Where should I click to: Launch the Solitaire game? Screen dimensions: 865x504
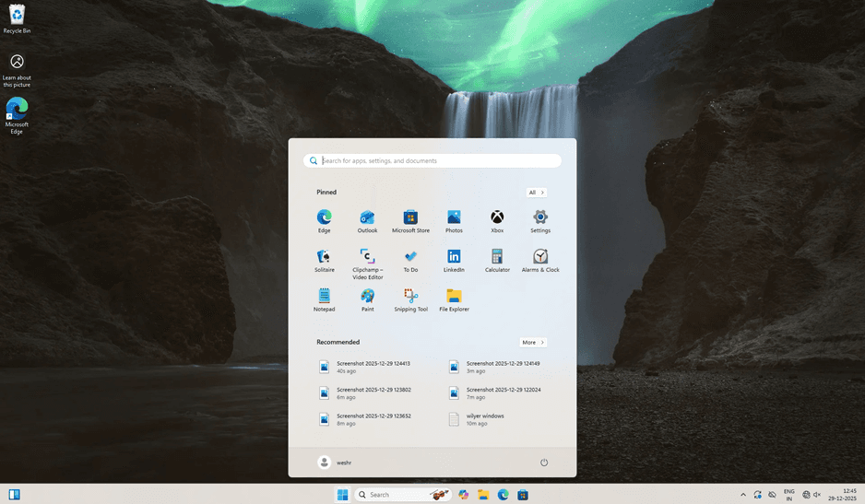coord(325,260)
